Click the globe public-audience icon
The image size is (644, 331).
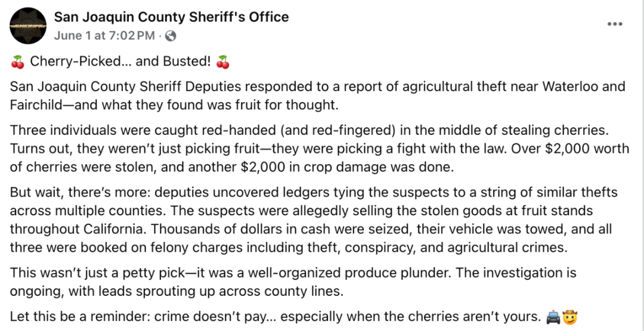click(x=171, y=36)
